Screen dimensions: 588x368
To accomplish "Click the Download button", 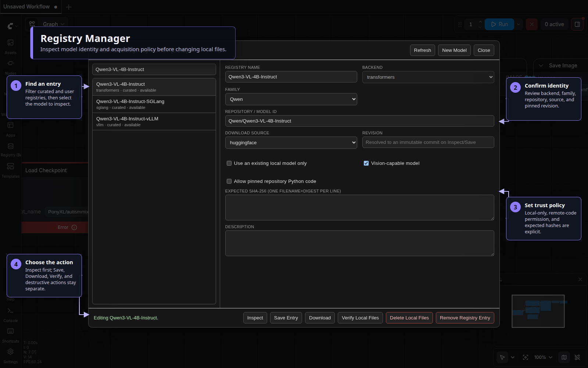I will (320, 318).
